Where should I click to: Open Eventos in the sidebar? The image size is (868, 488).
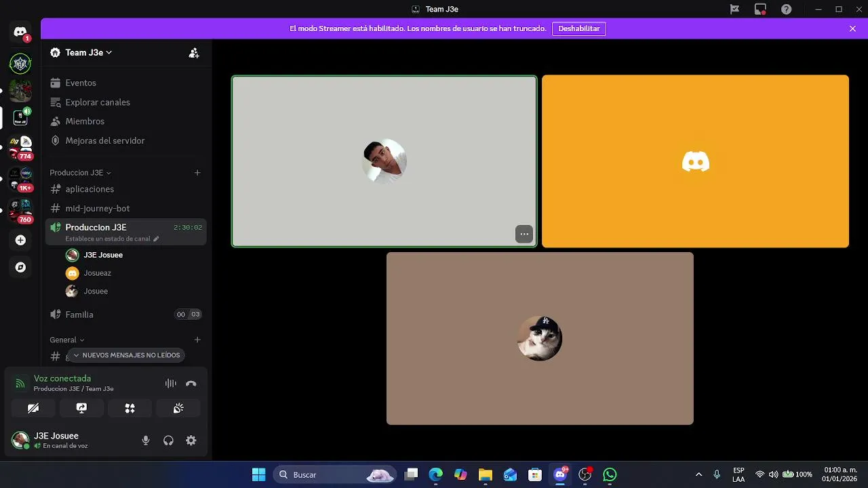coord(126,83)
